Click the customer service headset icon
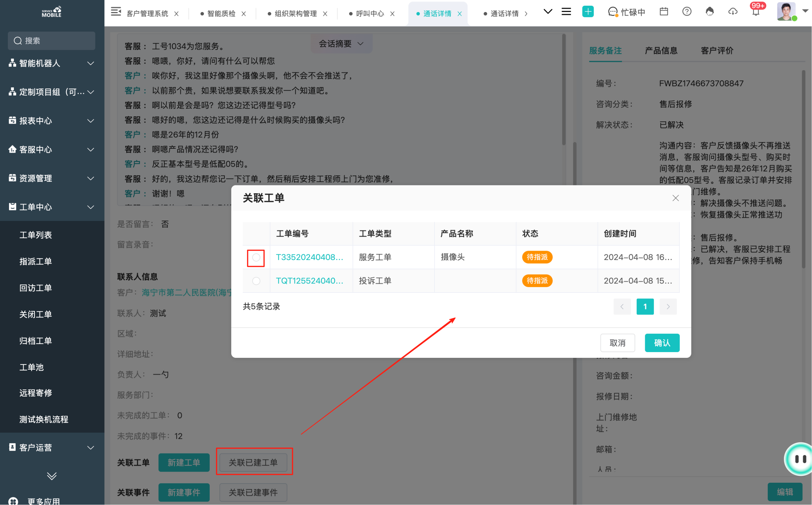 (709, 12)
